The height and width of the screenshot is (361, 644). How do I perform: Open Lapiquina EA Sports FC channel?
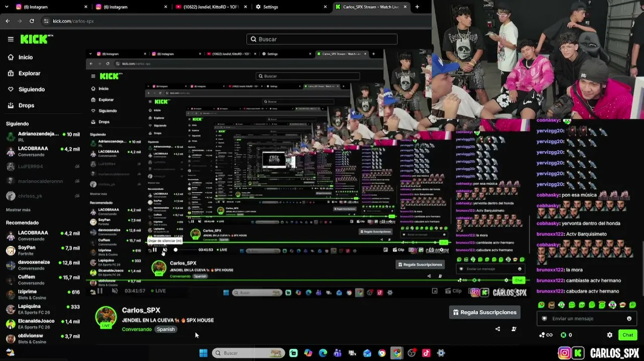coord(43,309)
